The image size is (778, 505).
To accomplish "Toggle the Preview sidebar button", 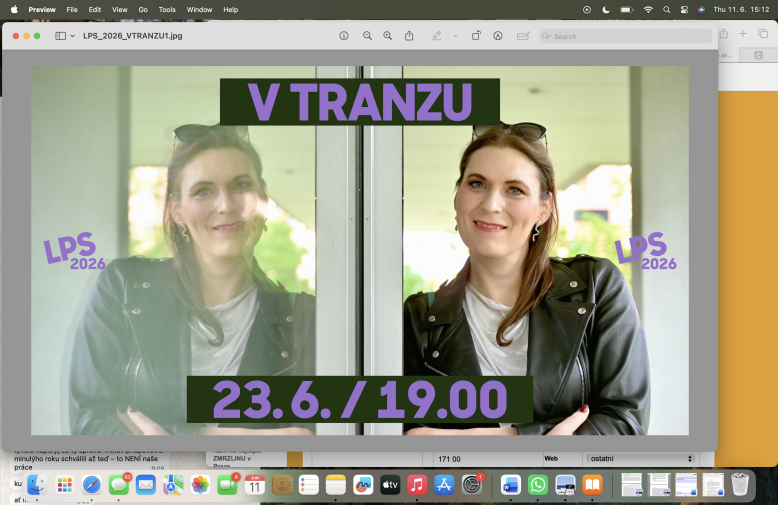I will tap(61, 36).
